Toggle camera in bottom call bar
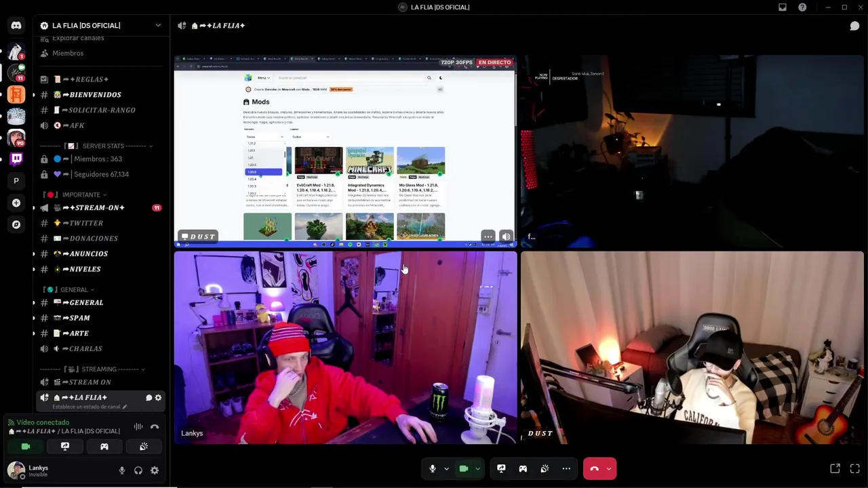The image size is (868, 488). (464, 468)
